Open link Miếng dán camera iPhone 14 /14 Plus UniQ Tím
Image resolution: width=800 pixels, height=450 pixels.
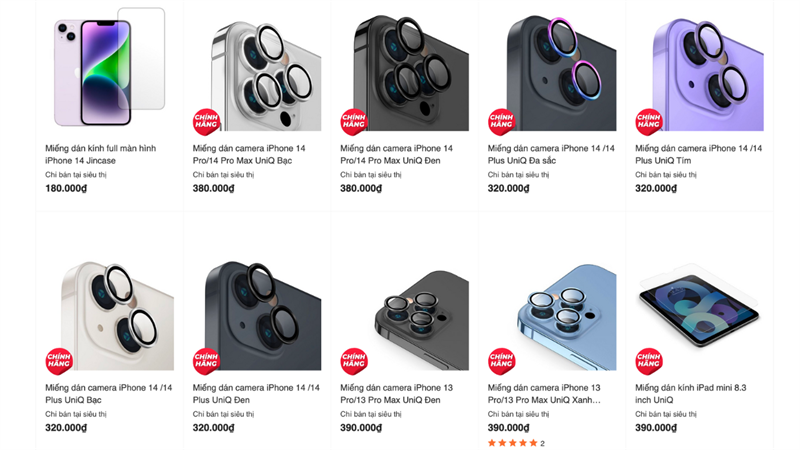point(698,154)
